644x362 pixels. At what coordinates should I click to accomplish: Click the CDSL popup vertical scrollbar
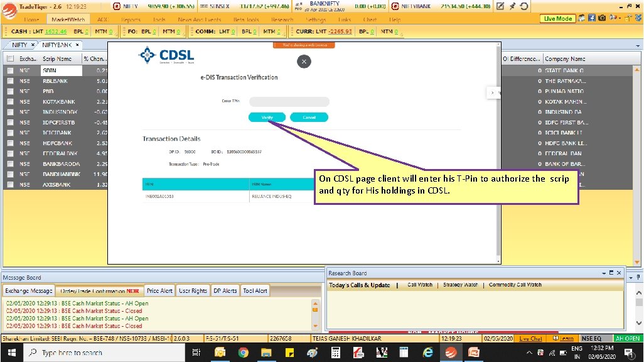498,152
